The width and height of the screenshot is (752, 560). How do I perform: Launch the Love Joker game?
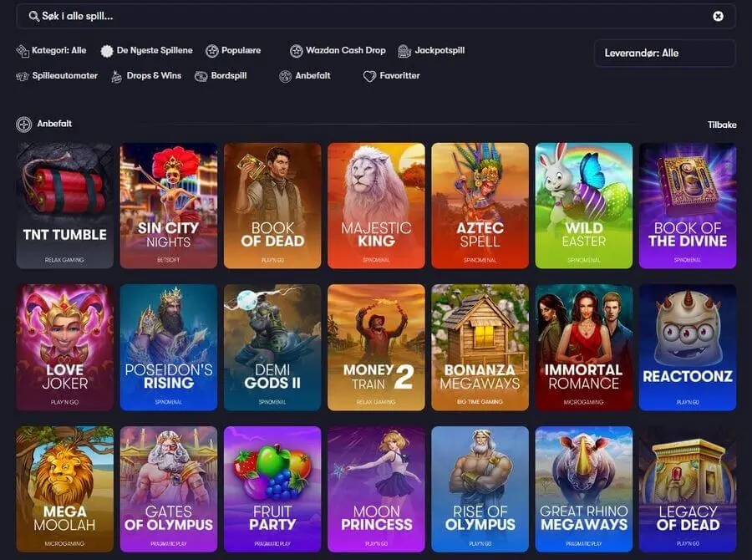64,348
